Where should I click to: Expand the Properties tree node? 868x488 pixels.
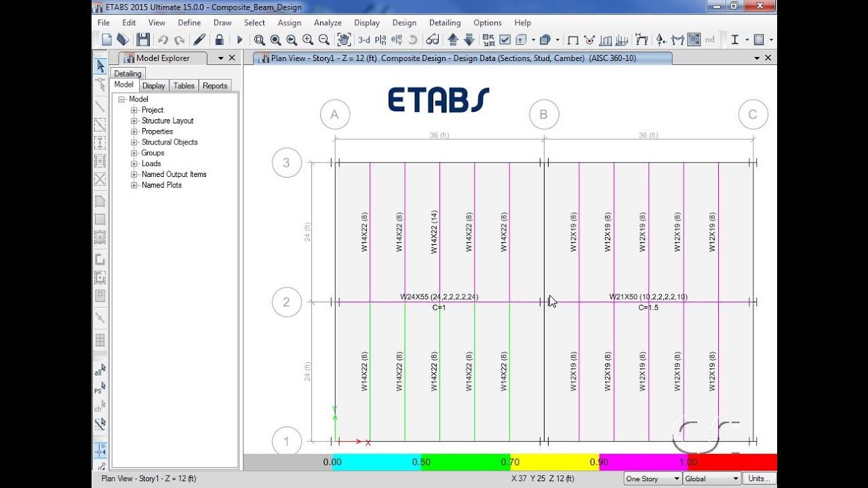coord(134,131)
